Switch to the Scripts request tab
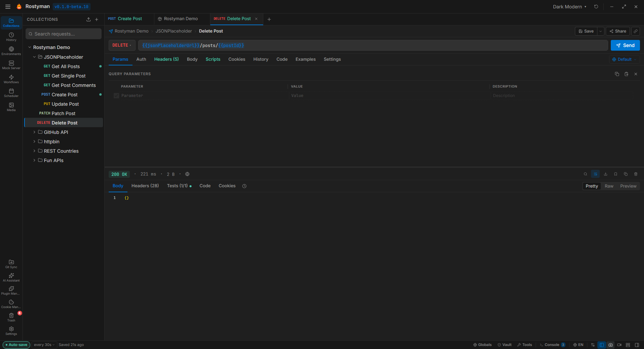 213,59
